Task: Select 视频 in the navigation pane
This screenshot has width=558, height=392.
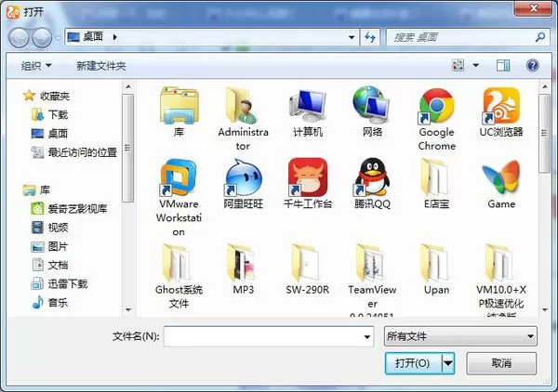Action: 50,228
